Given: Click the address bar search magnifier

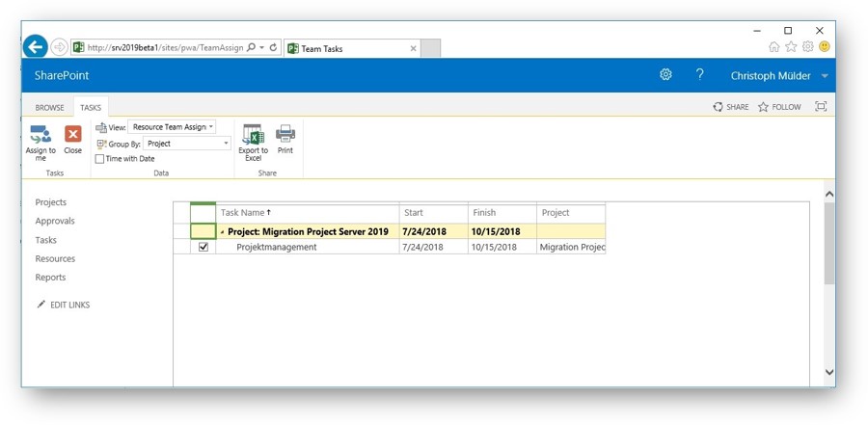Looking at the screenshot, I should coord(251,47).
